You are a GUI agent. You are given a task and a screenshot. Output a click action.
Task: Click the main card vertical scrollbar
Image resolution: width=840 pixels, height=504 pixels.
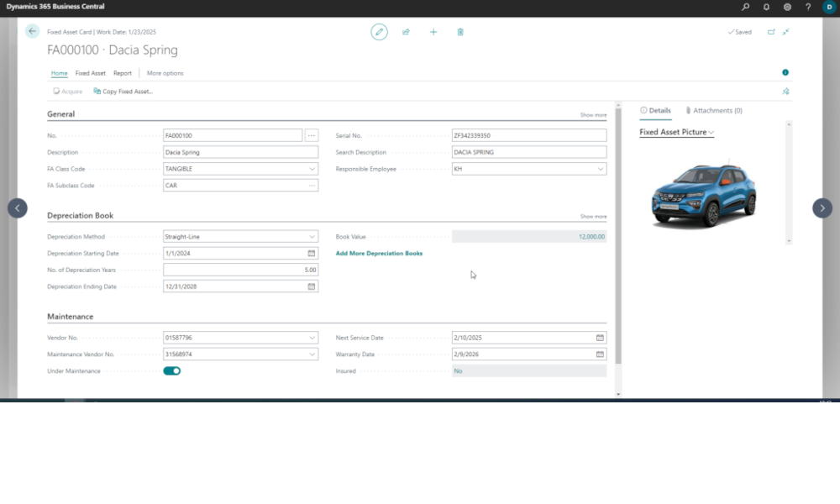click(617, 236)
